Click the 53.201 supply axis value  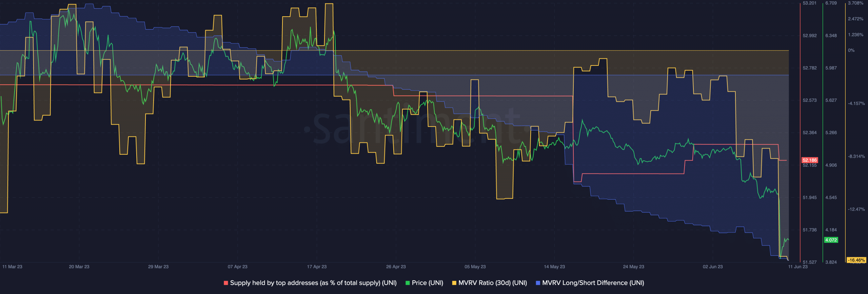coord(810,3)
